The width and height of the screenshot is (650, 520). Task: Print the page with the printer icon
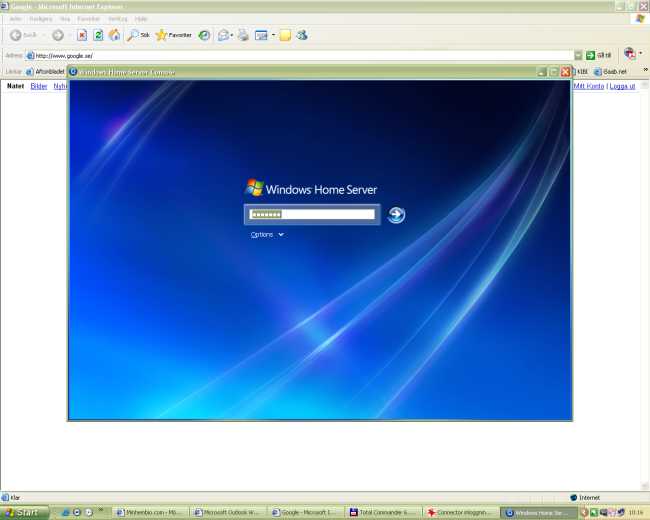coord(244,35)
